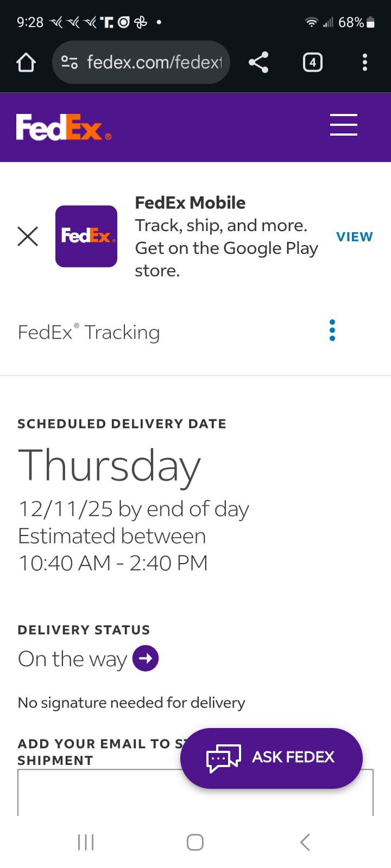Tap the On the way status text
This screenshot has height=868, width=391.
pyautogui.click(x=72, y=659)
